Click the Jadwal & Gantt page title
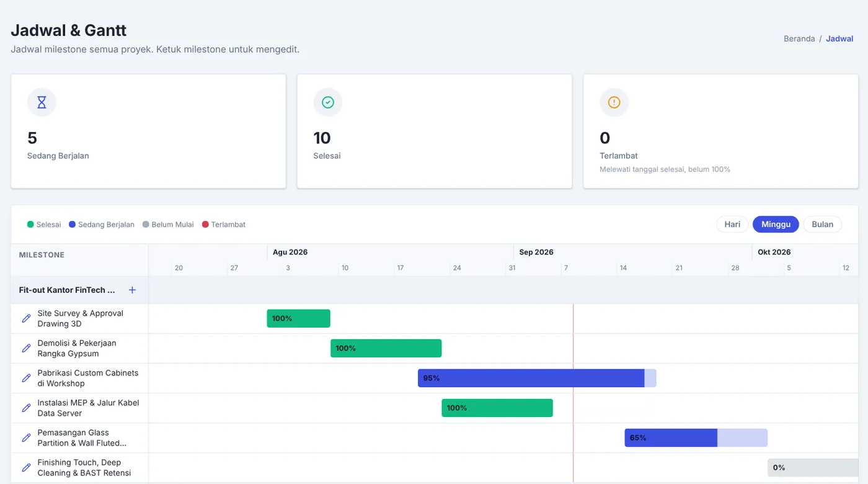Screen dimensions: 868x484 pyautogui.click(x=69, y=30)
